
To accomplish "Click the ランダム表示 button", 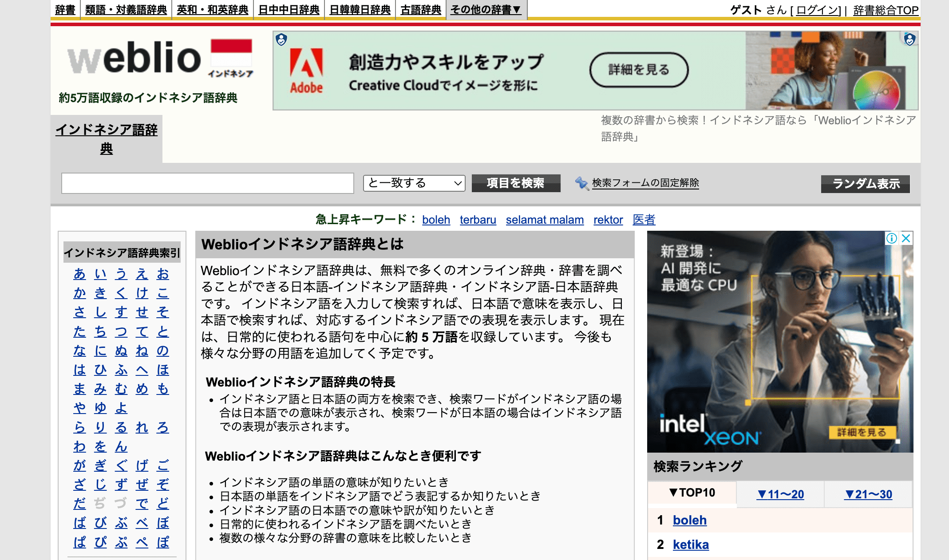I will [865, 183].
